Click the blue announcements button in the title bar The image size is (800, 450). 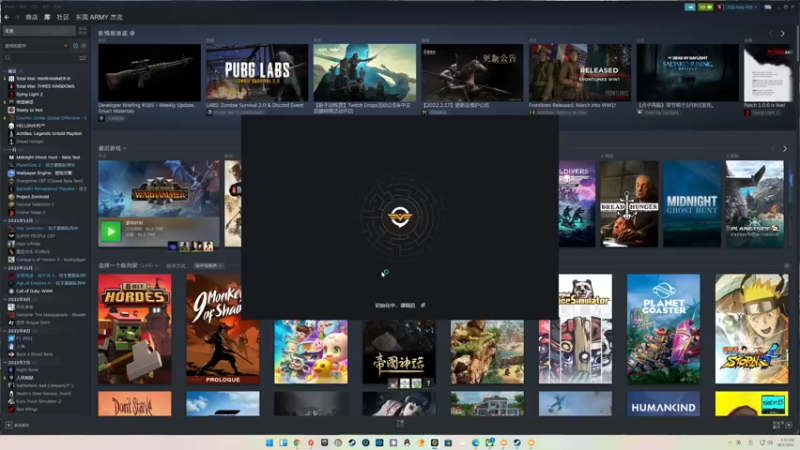690,7
